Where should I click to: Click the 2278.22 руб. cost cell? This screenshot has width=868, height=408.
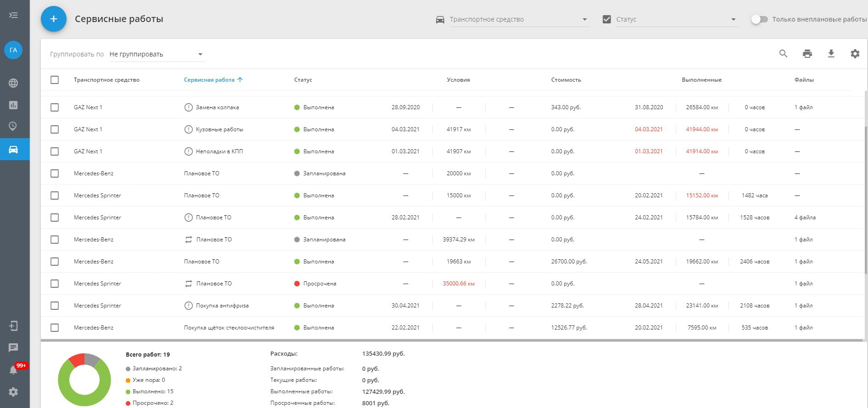567,306
